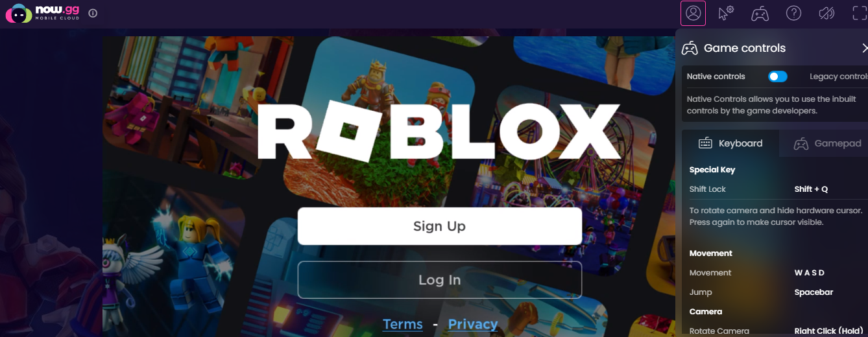Click the now.gg Mobile Cloud logo
Screen dimensions: 868x337
tap(42, 13)
